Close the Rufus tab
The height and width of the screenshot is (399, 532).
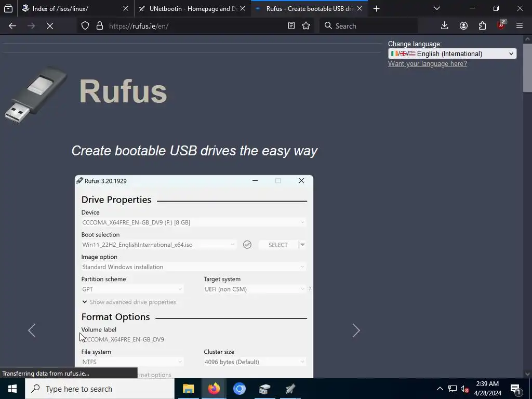(360, 8)
